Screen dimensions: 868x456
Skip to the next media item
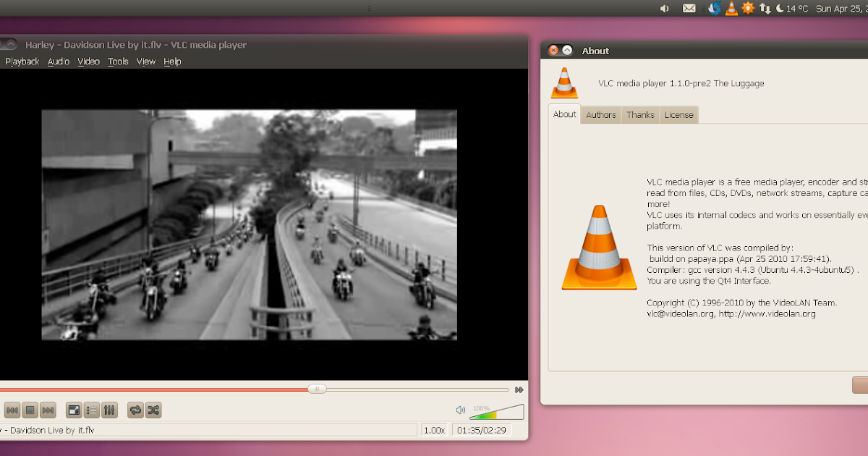[x=46, y=410]
